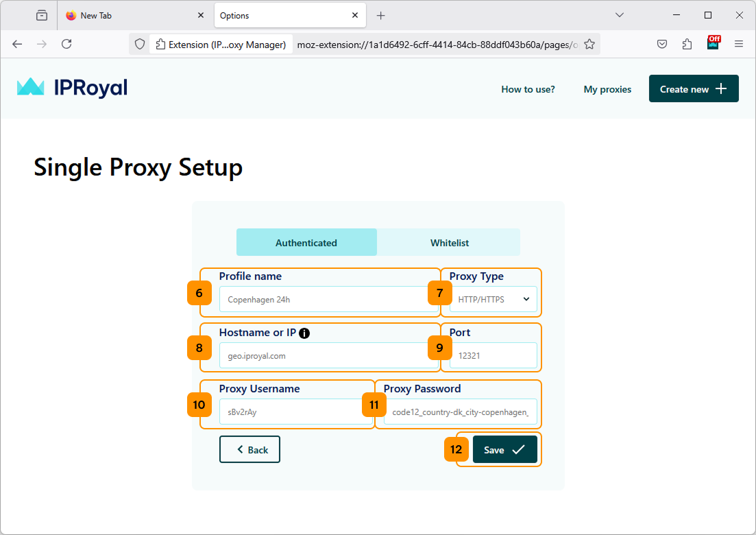Bookmark this page with the star icon
Viewport: 756px width, 535px height.
click(589, 45)
